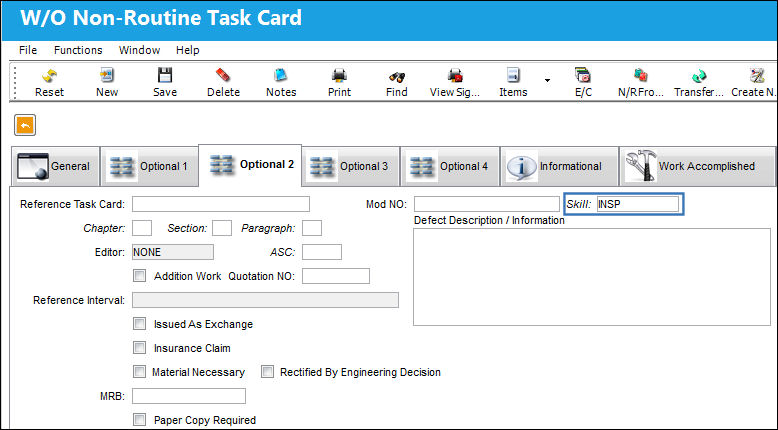The image size is (778, 430).
Task: Click the Skill field containing INSP
Action: [x=638, y=204]
